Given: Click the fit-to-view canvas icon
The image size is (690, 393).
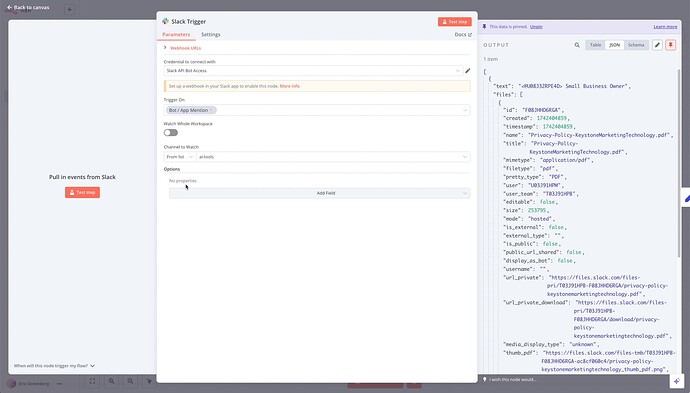Looking at the screenshot, I should (92, 381).
